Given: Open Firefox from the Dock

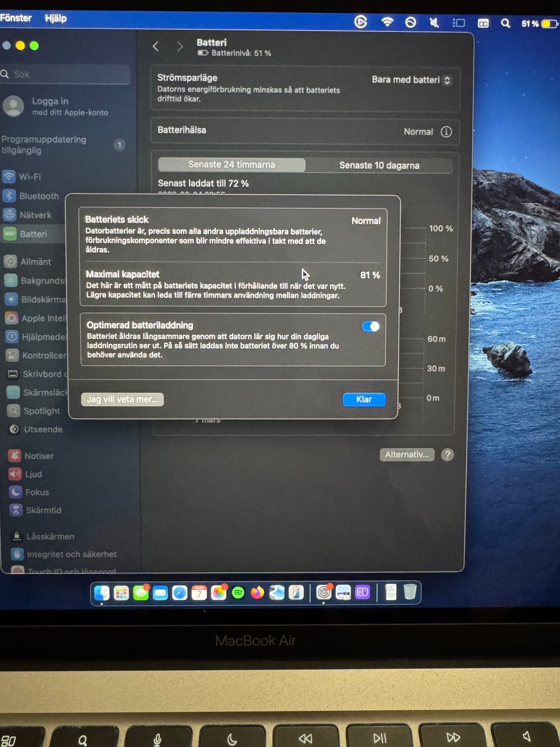Looking at the screenshot, I should coord(257,593).
